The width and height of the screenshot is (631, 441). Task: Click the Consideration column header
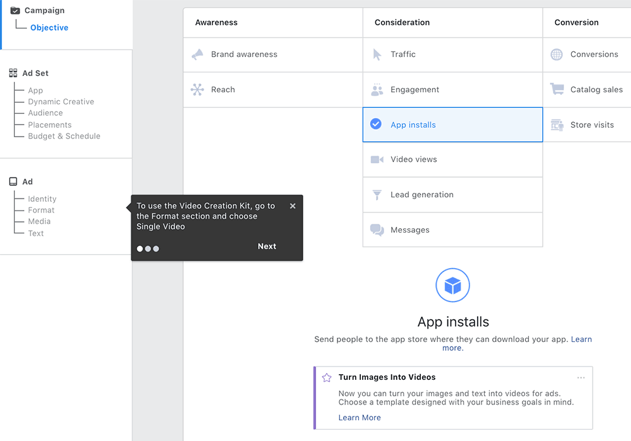tap(402, 23)
